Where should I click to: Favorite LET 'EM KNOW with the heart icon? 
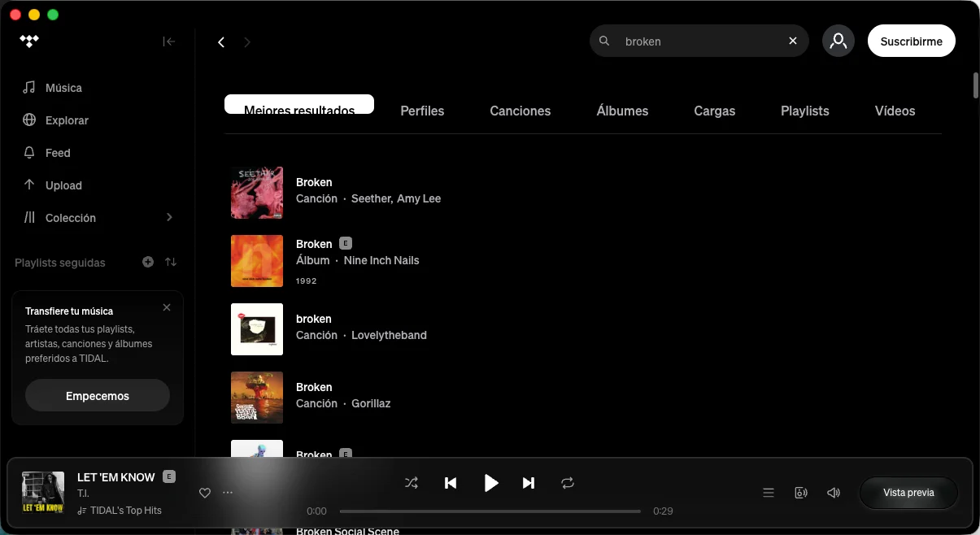pyautogui.click(x=204, y=492)
